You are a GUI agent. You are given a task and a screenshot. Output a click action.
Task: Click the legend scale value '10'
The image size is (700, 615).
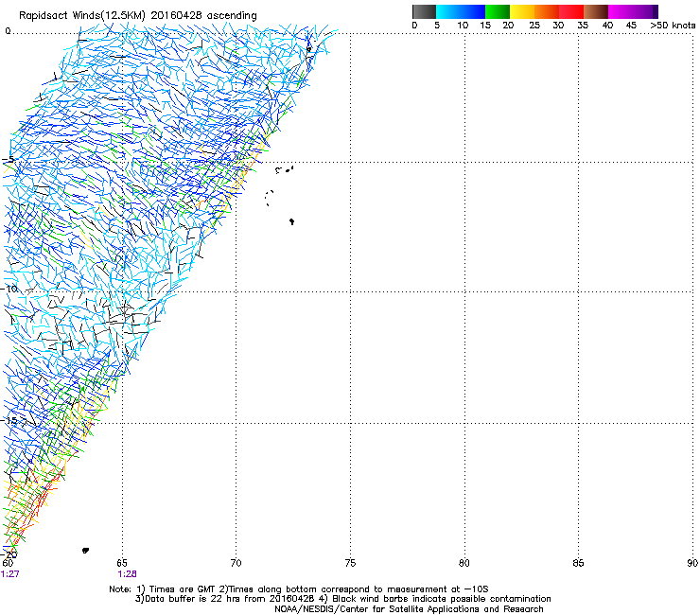(x=463, y=26)
